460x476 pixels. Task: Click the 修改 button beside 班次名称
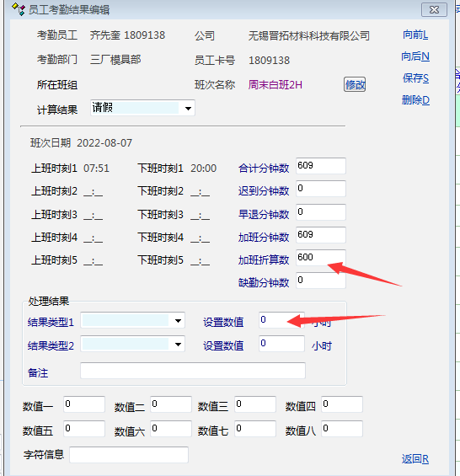[x=355, y=84]
